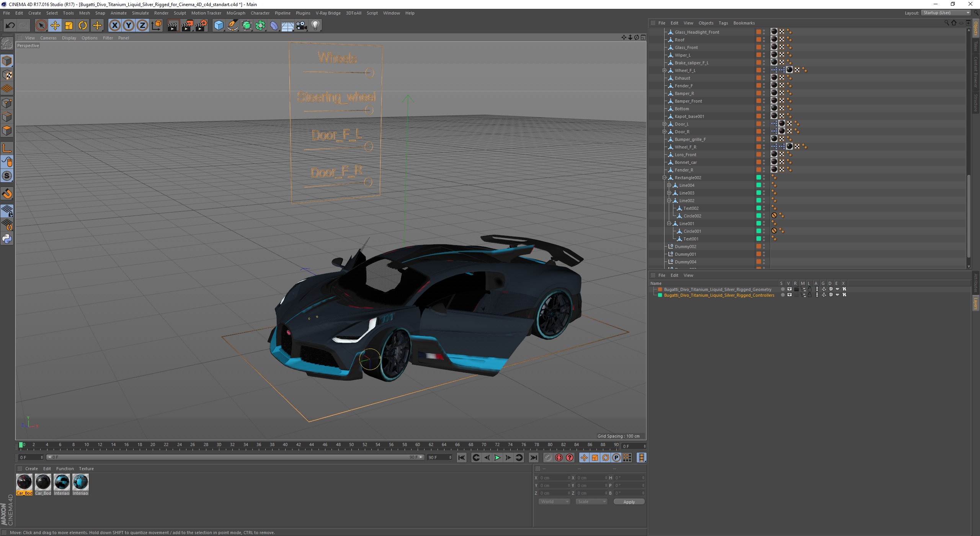Viewport: 980px width, 536px height.
Task: Open material manager Texture menu
Action: 86,469
